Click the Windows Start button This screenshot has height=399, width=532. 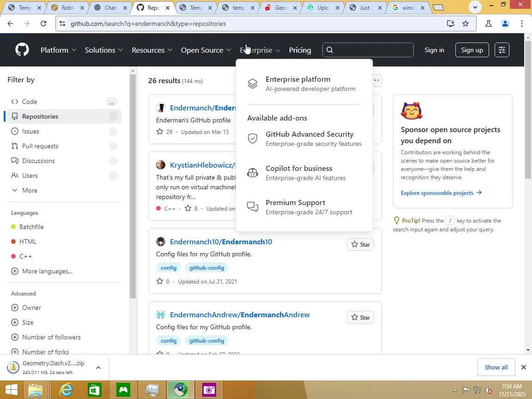(x=11, y=389)
